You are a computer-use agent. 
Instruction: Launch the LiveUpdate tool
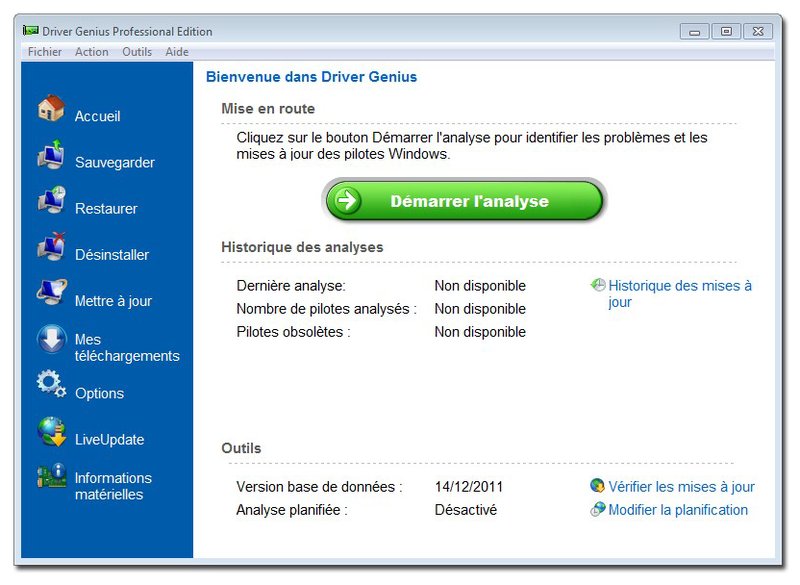110,439
